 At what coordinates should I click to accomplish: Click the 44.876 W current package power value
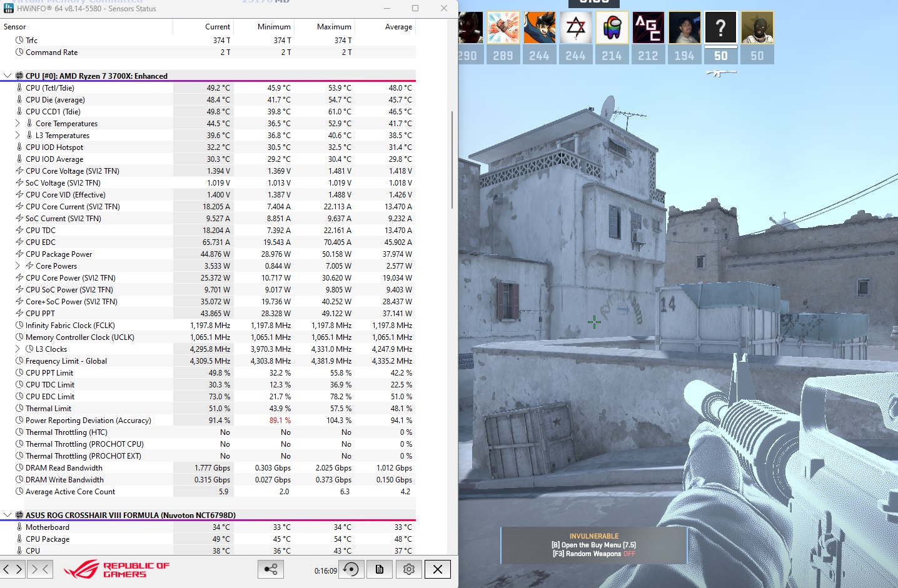tap(215, 254)
